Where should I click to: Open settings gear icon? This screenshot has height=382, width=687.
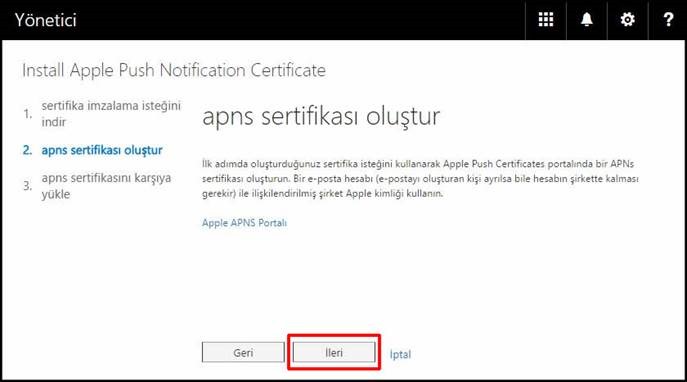click(x=627, y=20)
